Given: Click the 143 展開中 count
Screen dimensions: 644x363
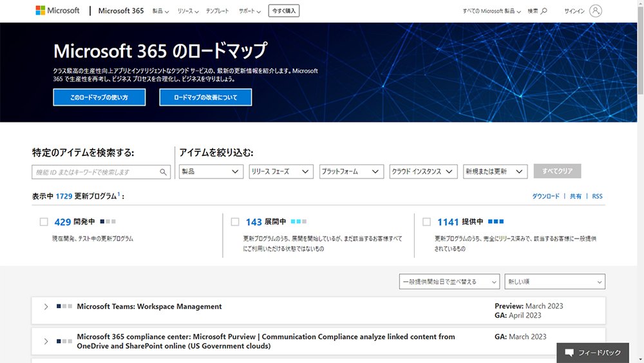Looking at the screenshot, I should coord(253,222).
